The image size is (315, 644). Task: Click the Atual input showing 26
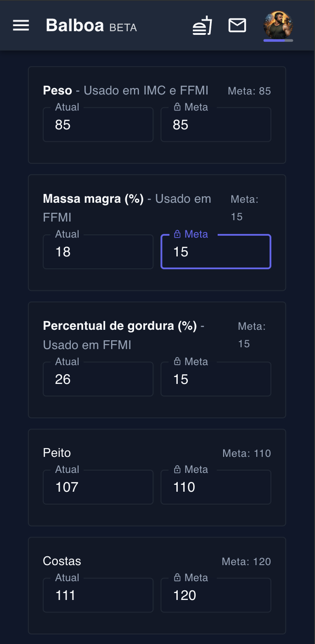point(98,379)
